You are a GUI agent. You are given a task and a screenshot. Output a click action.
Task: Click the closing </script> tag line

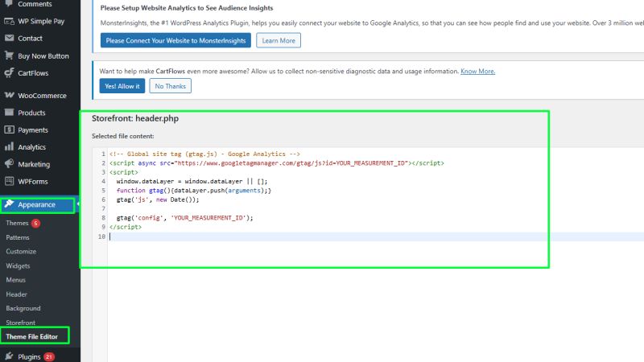coord(126,227)
